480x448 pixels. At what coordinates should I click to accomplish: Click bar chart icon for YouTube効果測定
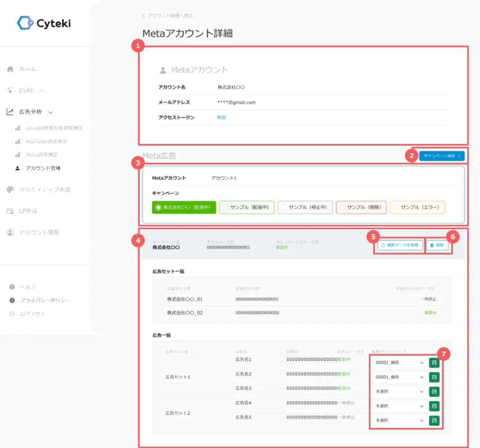pyautogui.click(x=18, y=142)
